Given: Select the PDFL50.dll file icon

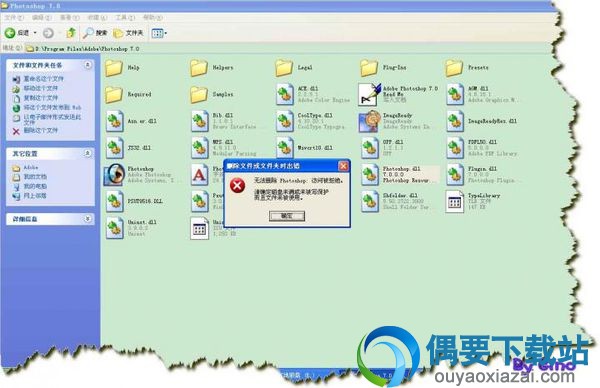Looking at the screenshot, I should coord(455,148).
